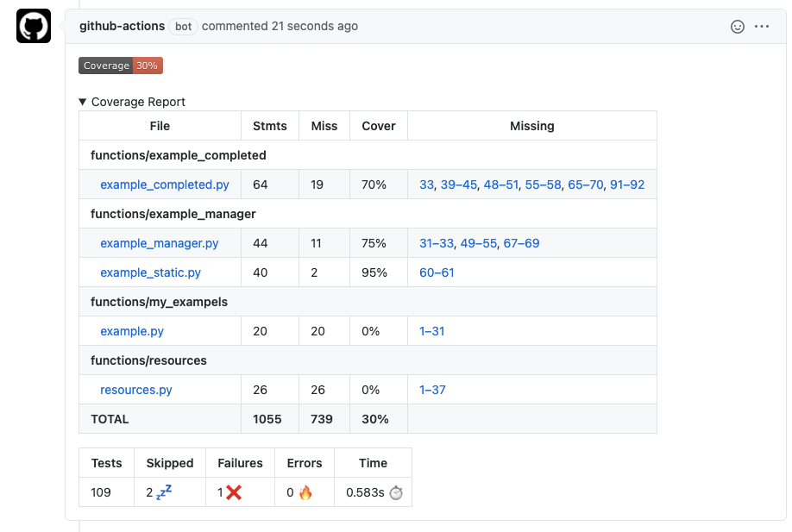The height and width of the screenshot is (532, 792).
Task: Click the Miss column header
Action: click(x=324, y=126)
